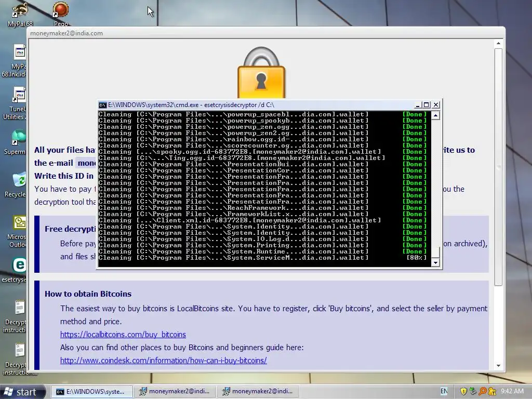Click the cmd line with Ting.ogg.id-683772E8

[x=242, y=158]
